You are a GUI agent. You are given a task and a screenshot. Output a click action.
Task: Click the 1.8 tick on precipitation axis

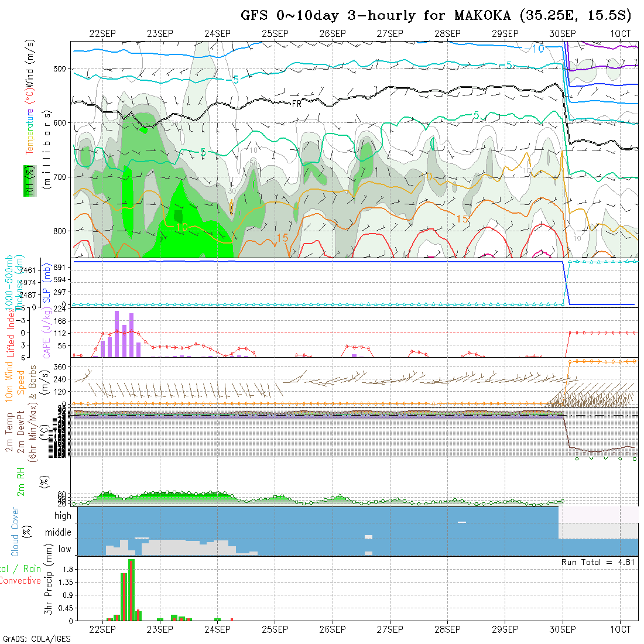(x=66, y=569)
